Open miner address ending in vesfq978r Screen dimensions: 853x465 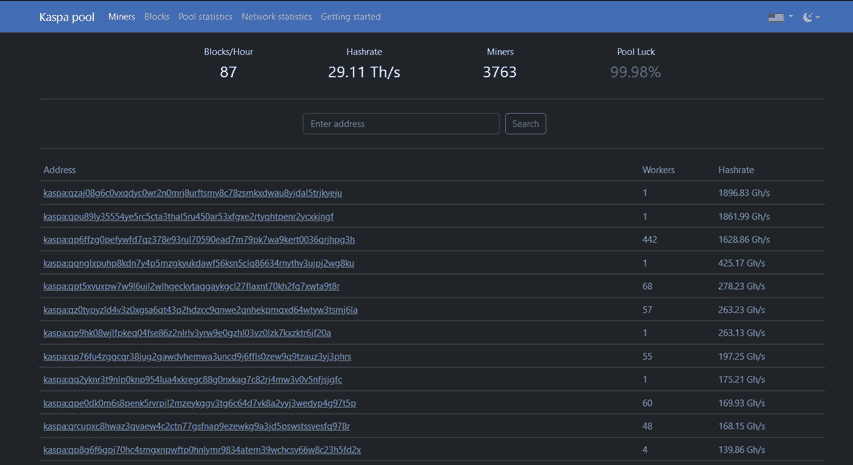(x=196, y=426)
